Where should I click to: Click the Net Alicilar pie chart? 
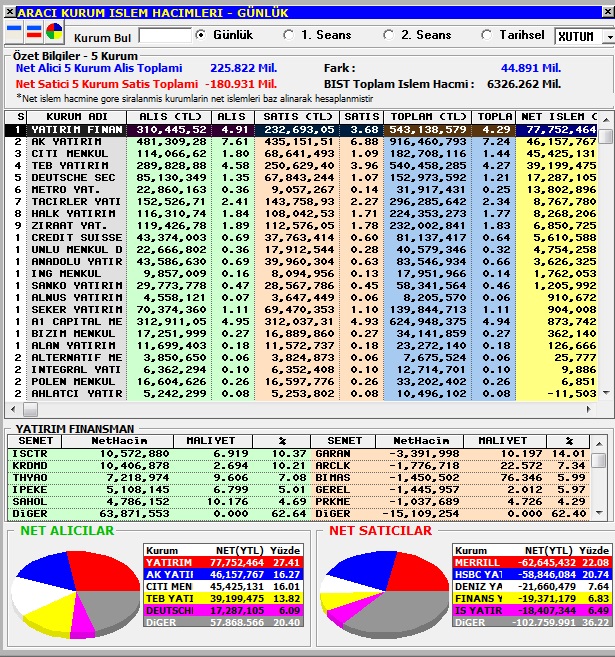(x=75, y=594)
